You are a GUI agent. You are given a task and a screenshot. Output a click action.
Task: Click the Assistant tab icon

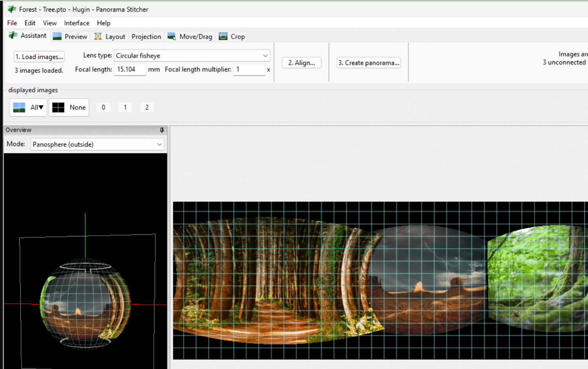tap(12, 35)
